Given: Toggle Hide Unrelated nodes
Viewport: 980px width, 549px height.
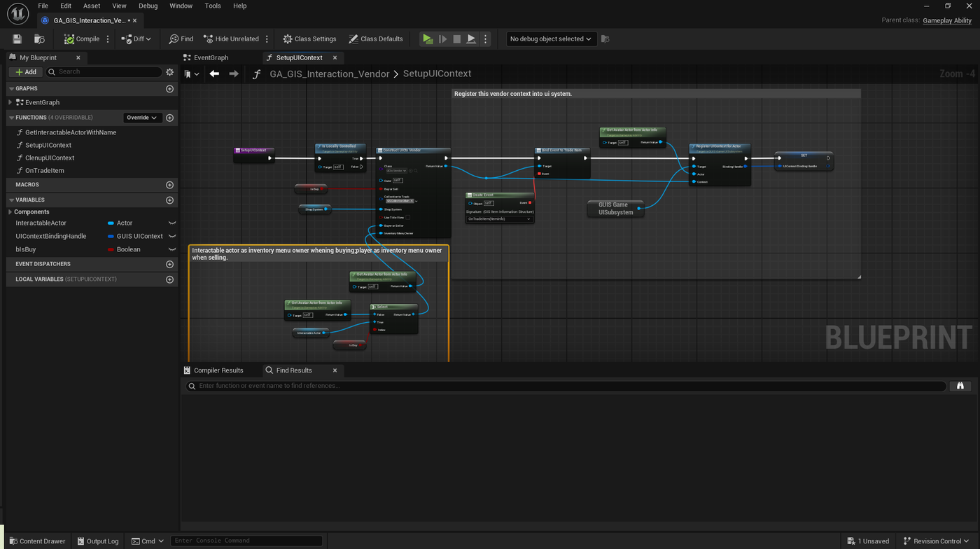Looking at the screenshot, I should [231, 39].
